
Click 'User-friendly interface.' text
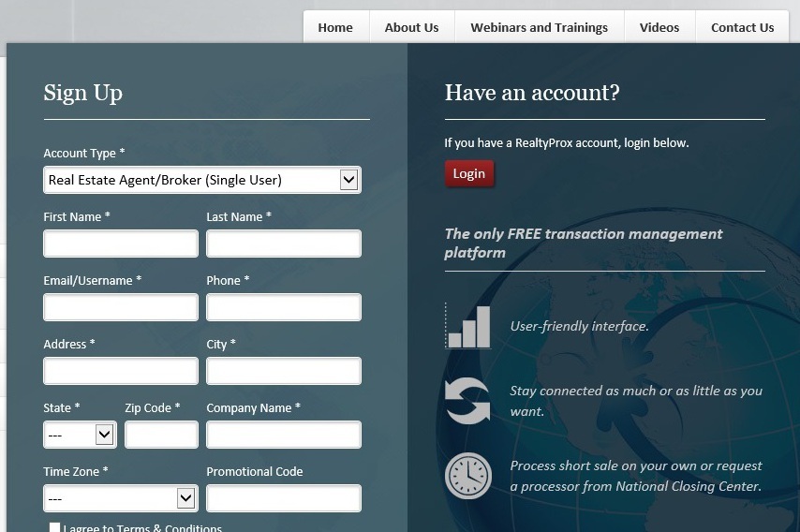coord(580,327)
